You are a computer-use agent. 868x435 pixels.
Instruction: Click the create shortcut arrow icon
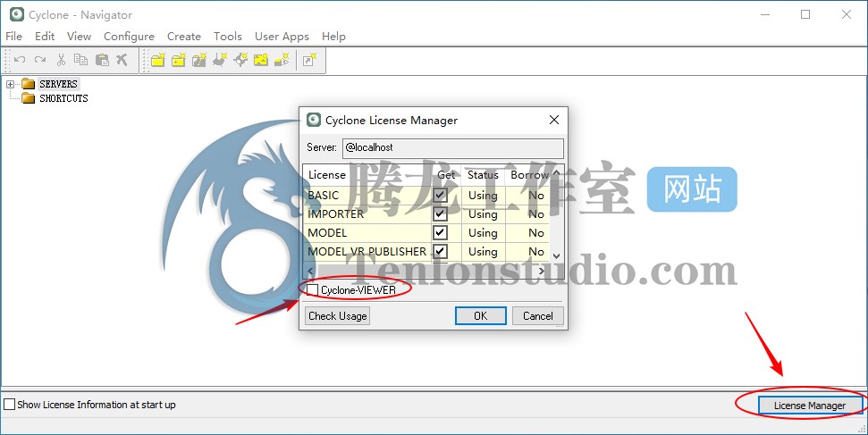point(309,60)
